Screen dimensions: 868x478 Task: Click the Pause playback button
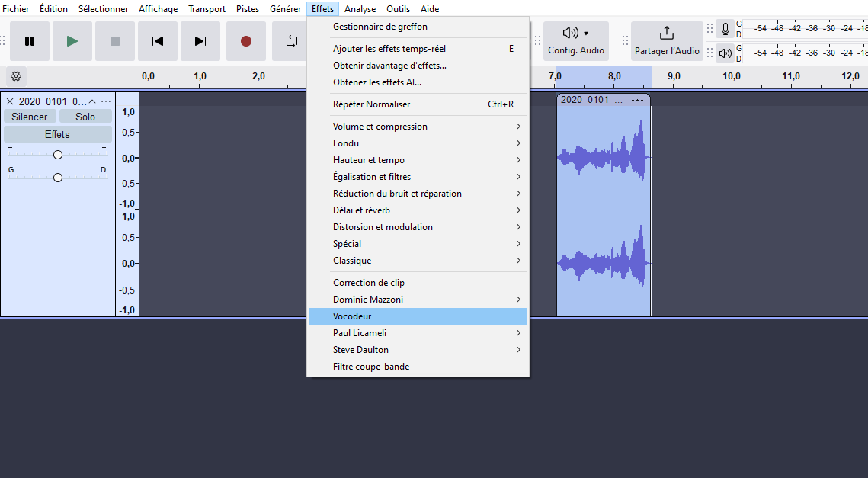coord(30,41)
